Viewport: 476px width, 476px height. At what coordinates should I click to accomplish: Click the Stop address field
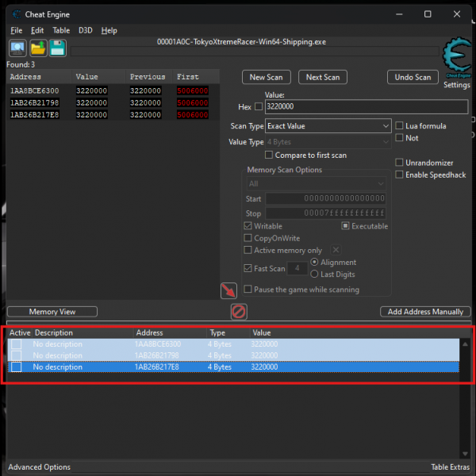[326, 213]
